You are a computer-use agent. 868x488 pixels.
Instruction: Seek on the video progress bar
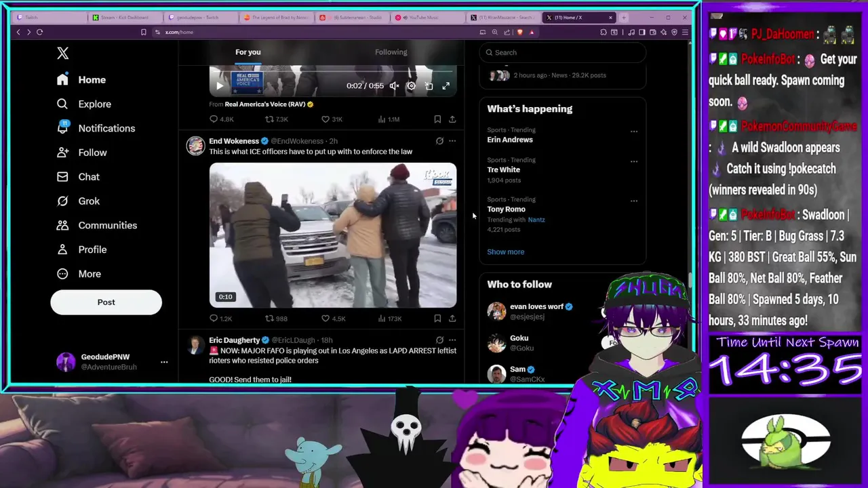tap(333, 70)
